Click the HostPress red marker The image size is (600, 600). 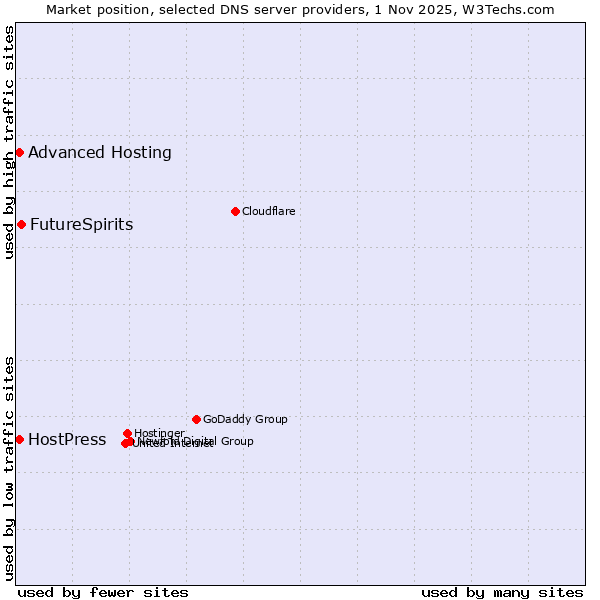19,439
